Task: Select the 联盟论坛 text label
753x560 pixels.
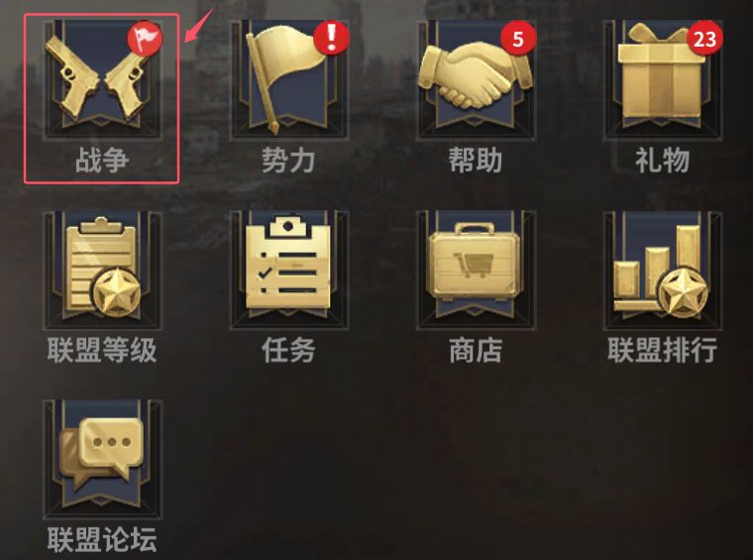Action: [x=102, y=539]
